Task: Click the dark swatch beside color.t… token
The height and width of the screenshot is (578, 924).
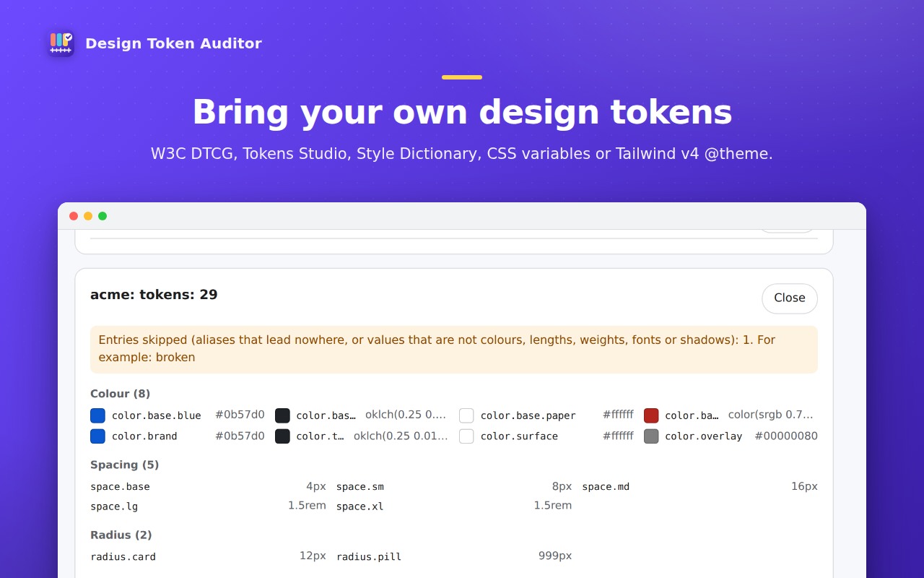Action: tap(282, 436)
